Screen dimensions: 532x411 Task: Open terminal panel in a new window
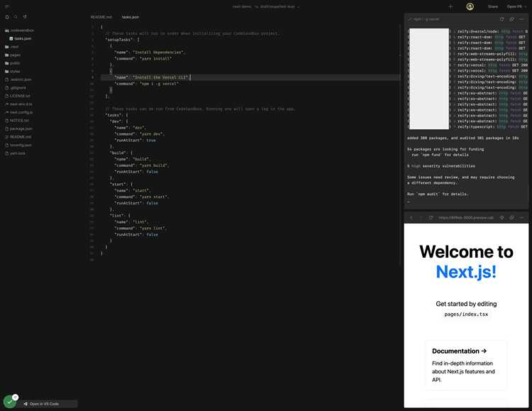511,19
